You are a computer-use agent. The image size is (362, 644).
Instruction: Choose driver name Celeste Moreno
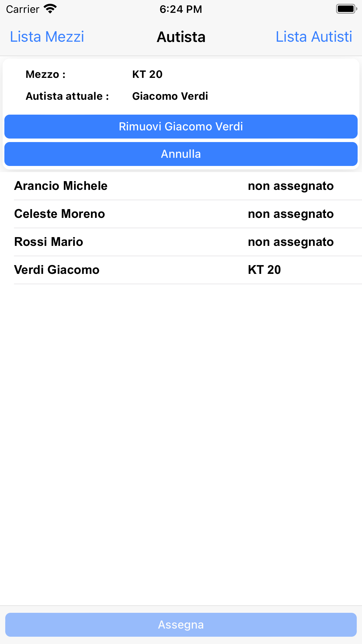(59, 214)
